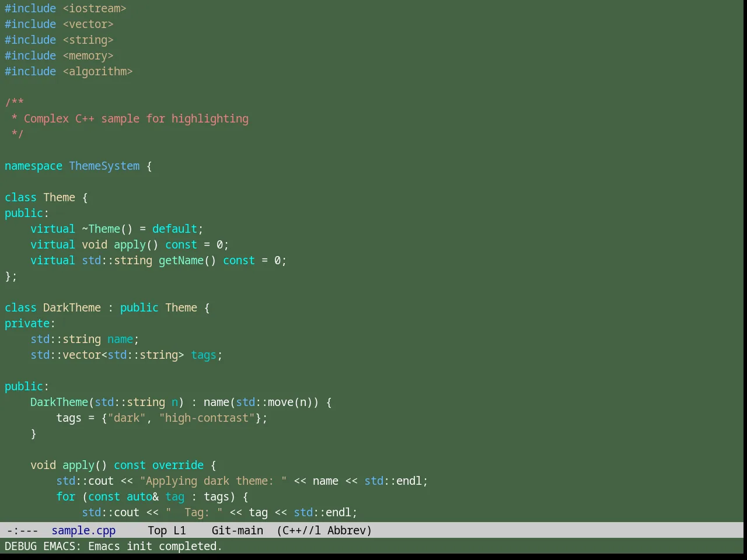The image size is (747, 560).
Task: Click the 'tags;' member variable declaration
Action: pos(207,355)
